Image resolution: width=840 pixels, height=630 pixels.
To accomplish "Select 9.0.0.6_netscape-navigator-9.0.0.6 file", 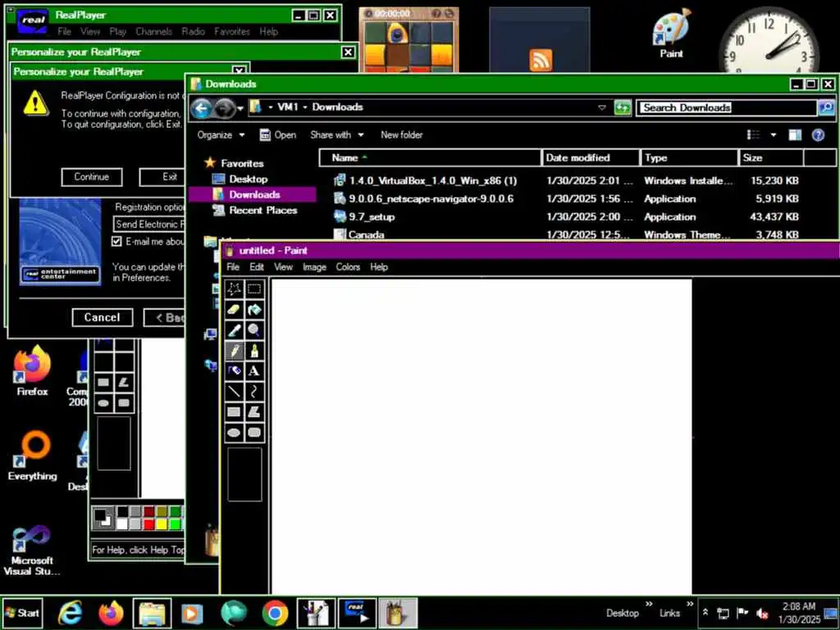I will tap(567, 199).
